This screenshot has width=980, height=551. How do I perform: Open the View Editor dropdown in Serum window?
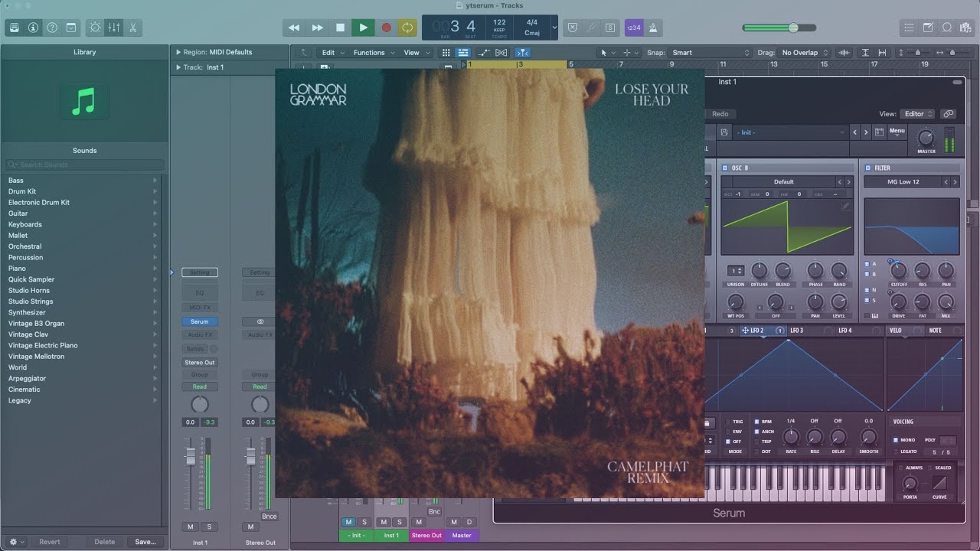(918, 114)
